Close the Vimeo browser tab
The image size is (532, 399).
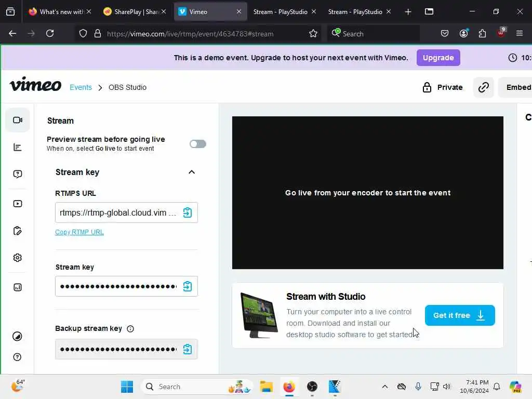click(239, 11)
